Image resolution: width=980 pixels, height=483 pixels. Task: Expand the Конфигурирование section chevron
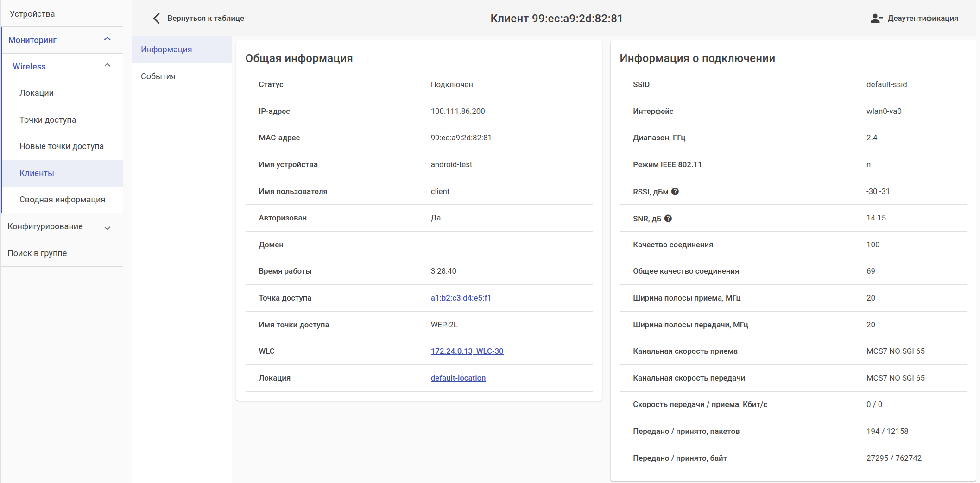tap(107, 228)
